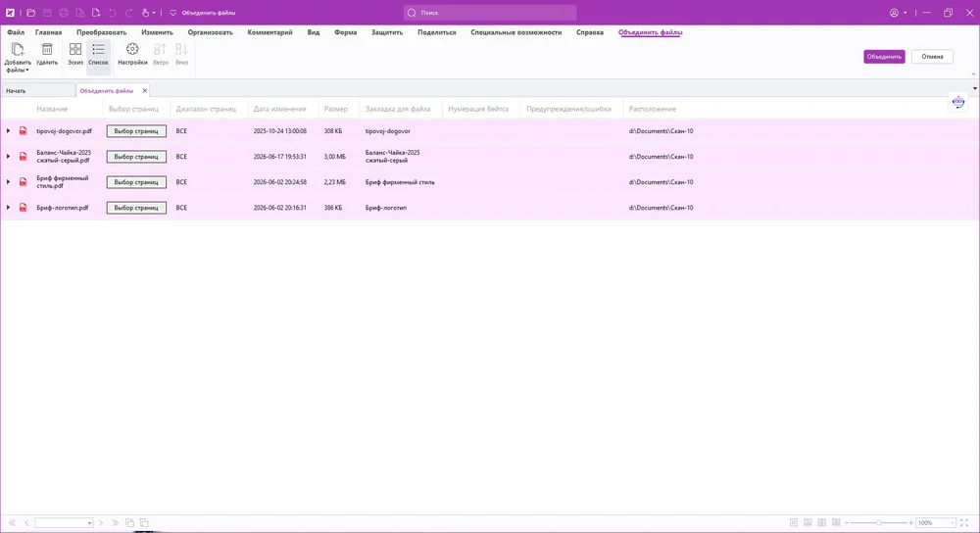This screenshot has height=533, width=980.
Task: Expand the tipovoj-dogovor.pdf row
Action: point(8,131)
